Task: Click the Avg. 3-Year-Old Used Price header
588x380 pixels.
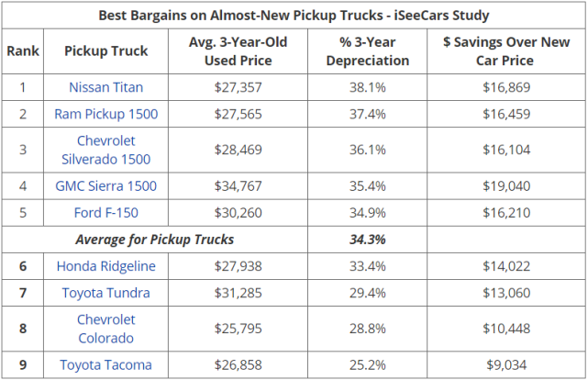Action: coord(238,51)
